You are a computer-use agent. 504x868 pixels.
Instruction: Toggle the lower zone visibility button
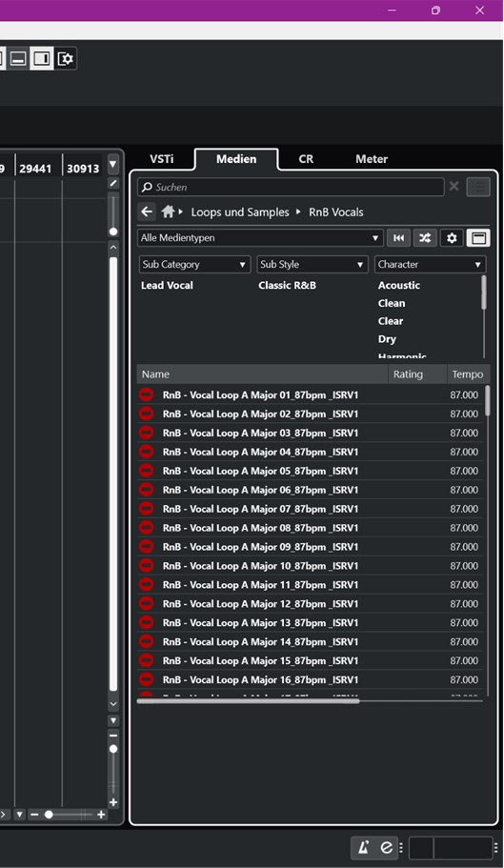(18, 59)
